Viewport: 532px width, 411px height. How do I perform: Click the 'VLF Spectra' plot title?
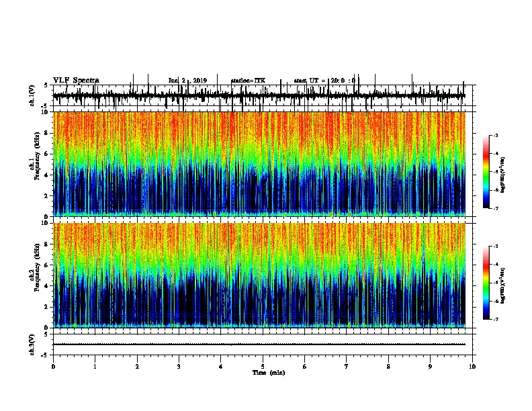point(76,81)
